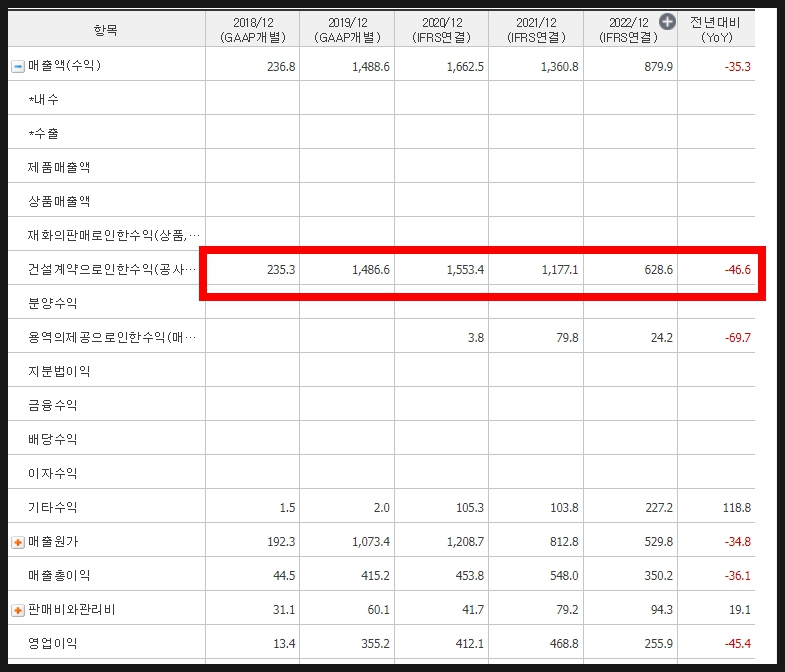Click the 매출원가 value 1,208.7
The width and height of the screenshot is (785, 672).
point(465,542)
